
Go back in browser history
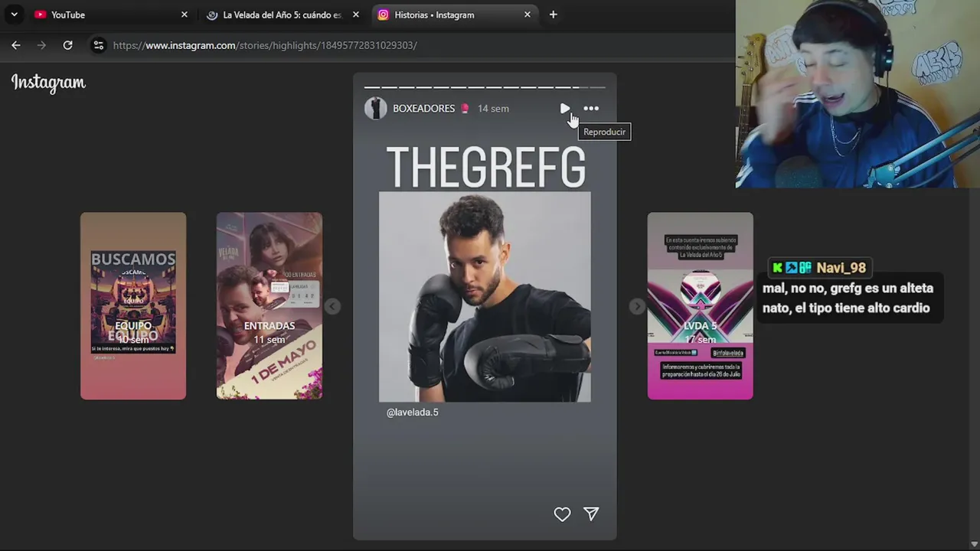pyautogui.click(x=16, y=45)
